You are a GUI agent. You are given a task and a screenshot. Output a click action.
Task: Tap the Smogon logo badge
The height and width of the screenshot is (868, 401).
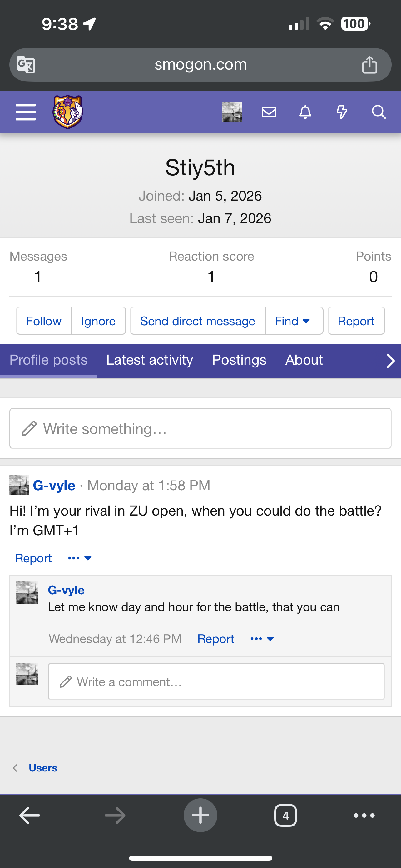pos(68,112)
